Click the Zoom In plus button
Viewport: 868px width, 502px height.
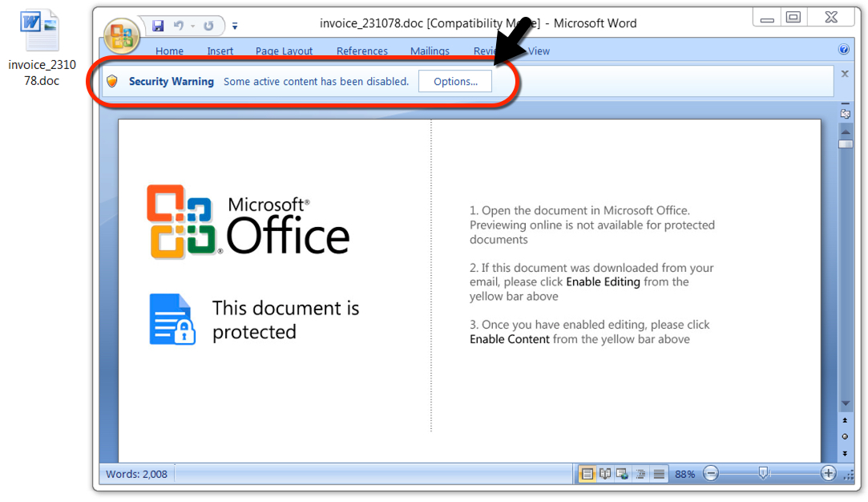coord(828,473)
